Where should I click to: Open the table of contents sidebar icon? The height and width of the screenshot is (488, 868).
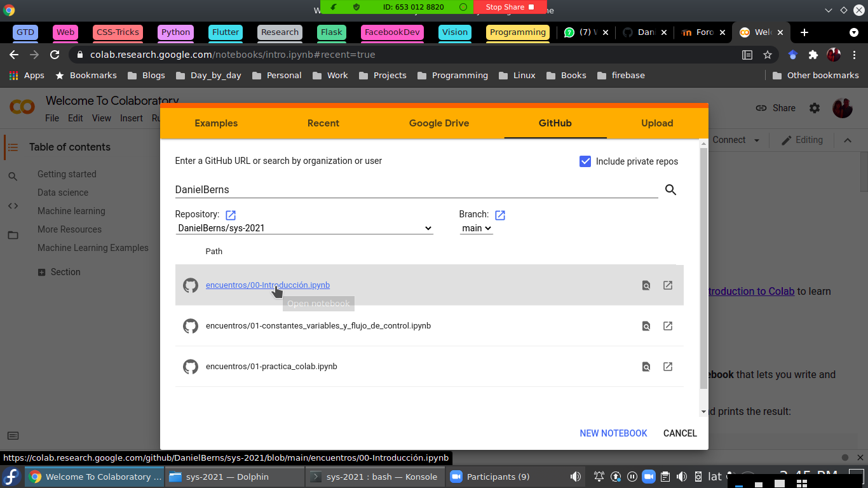click(x=13, y=147)
